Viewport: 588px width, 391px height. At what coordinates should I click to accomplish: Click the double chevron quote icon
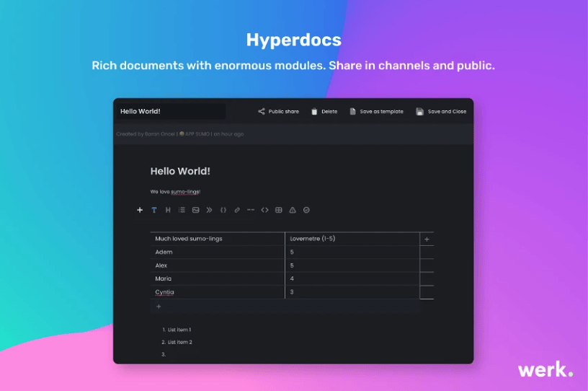(x=209, y=210)
